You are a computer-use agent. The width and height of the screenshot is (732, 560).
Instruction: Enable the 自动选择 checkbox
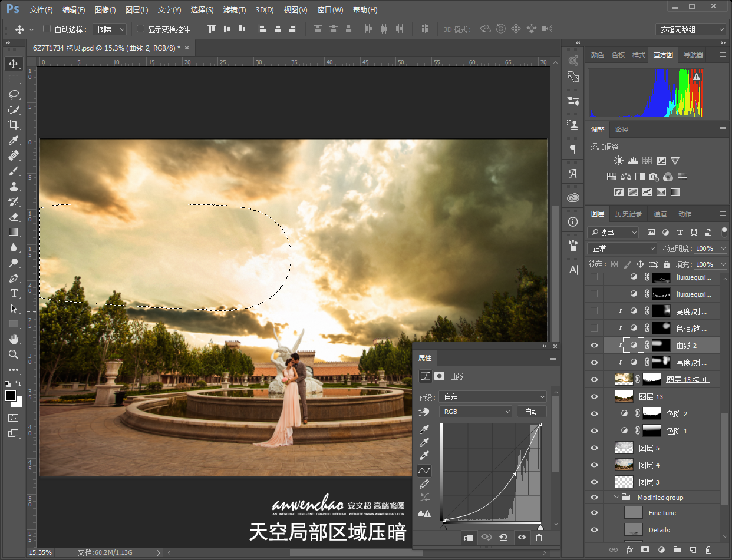click(x=47, y=29)
